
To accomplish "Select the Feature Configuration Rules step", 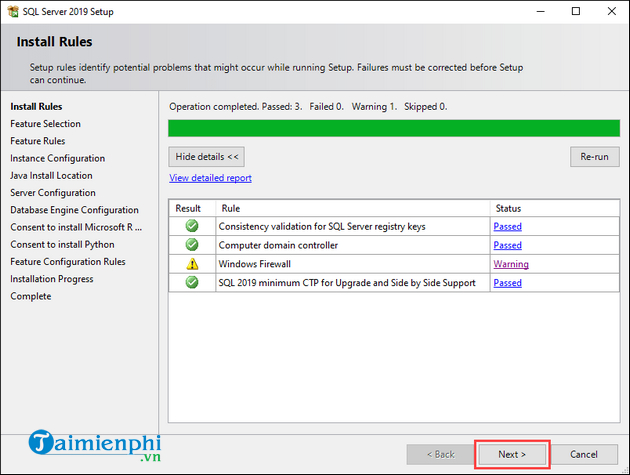I will [x=68, y=262].
